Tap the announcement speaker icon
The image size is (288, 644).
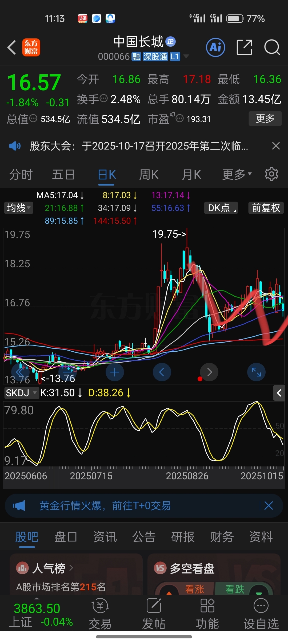coord(15,146)
